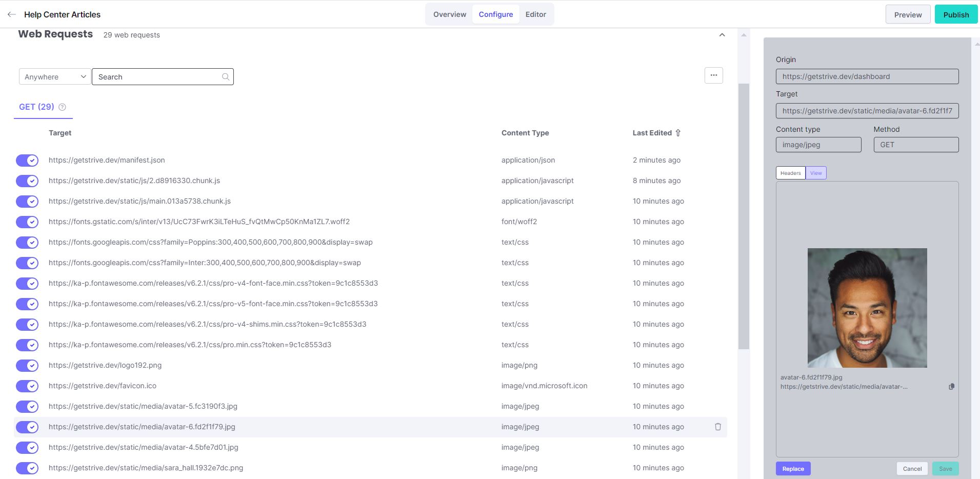Sort by the Content Type column header
980x479 pixels.
pos(525,133)
